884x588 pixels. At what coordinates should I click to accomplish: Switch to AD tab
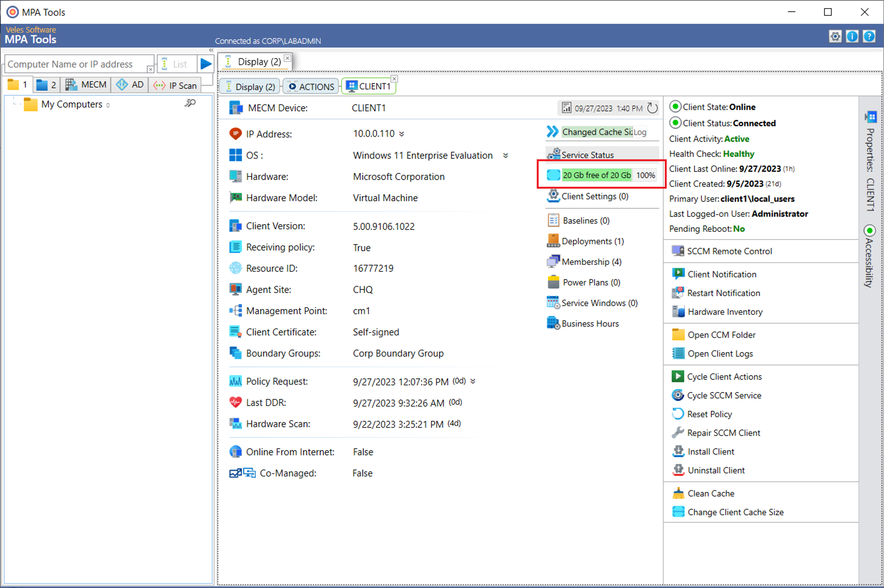coord(129,85)
